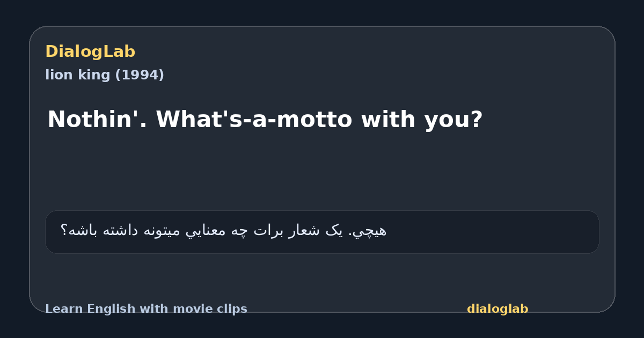The image size is (644, 338).
Task: Select the quote "Nothin'. What's-a-motto with you?"
Action: pos(265,120)
